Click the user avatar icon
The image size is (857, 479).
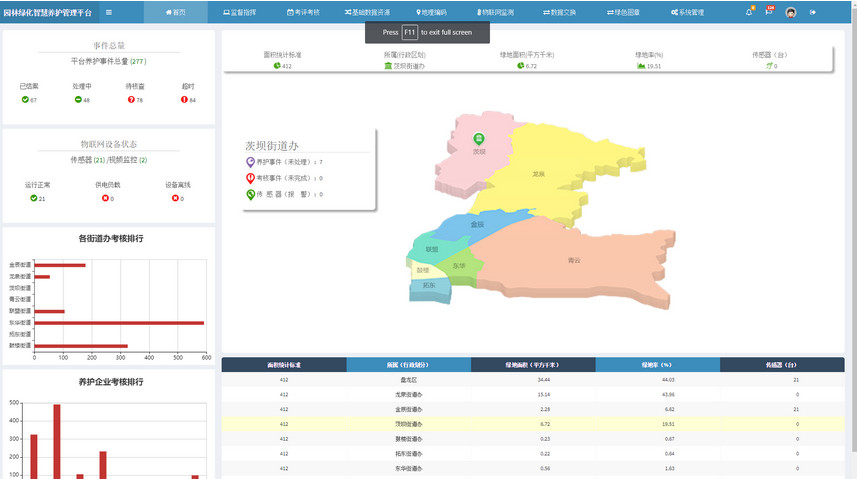(791, 12)
